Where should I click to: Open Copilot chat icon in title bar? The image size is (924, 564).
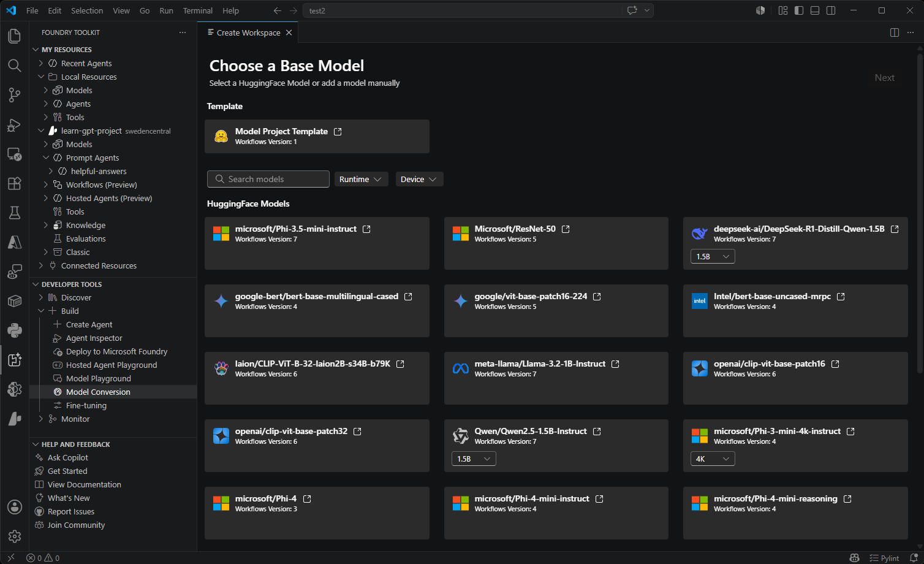(x=632, y=10)
